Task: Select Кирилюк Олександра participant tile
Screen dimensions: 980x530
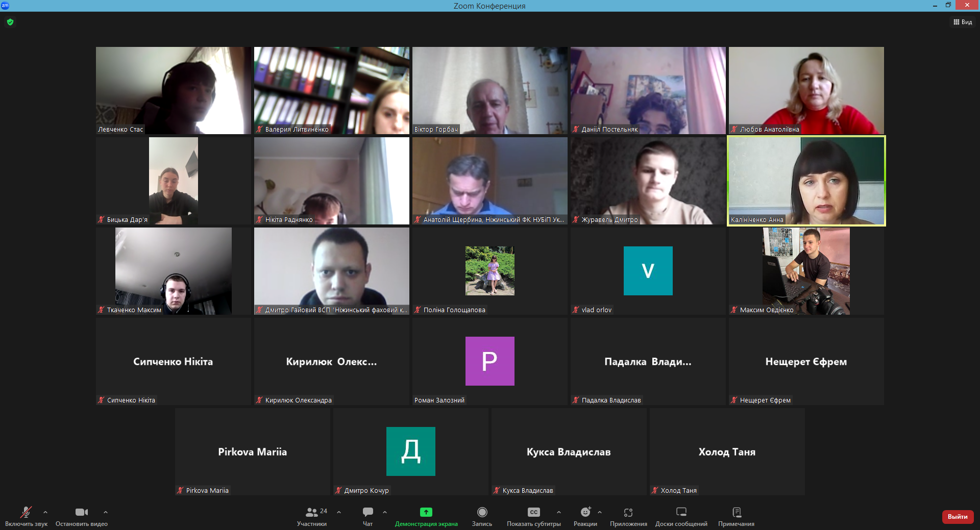Action: point(332,362)
